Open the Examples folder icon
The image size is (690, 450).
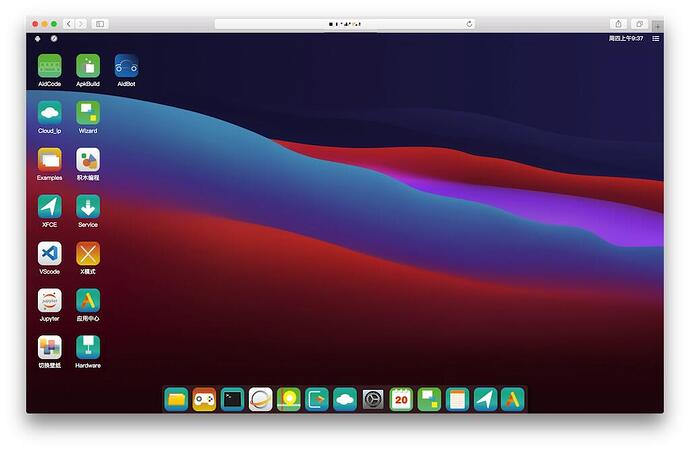49,160
